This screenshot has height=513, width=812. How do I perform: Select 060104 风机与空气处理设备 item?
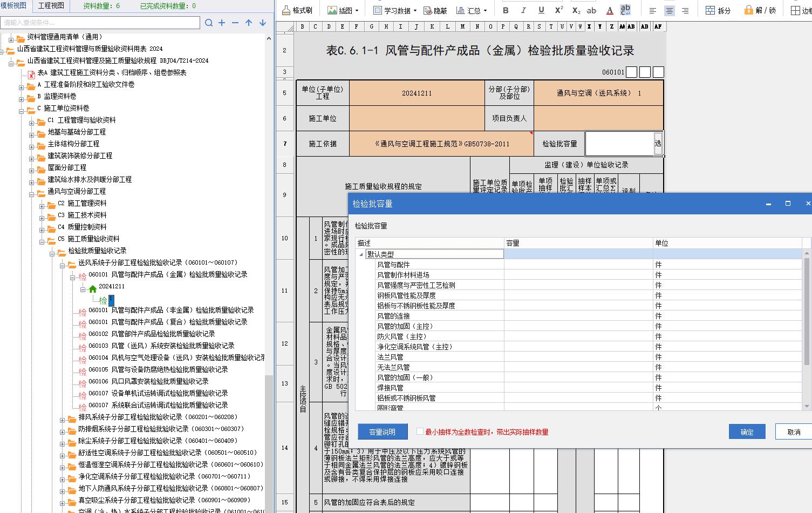pyautogui.click(x=177, y=358)
